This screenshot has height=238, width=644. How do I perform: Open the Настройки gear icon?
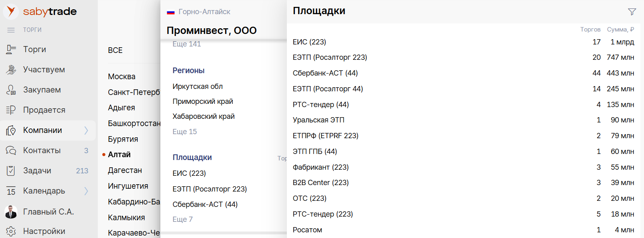pos(11,231)
